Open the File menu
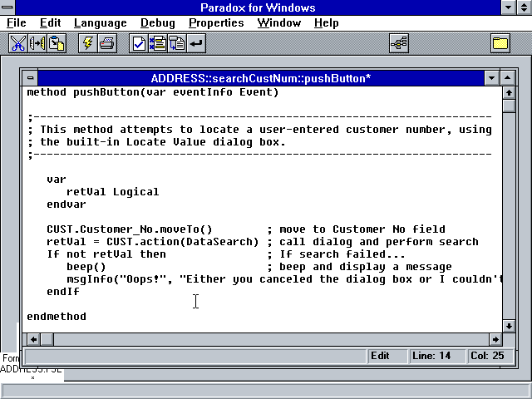 point(17,23)
